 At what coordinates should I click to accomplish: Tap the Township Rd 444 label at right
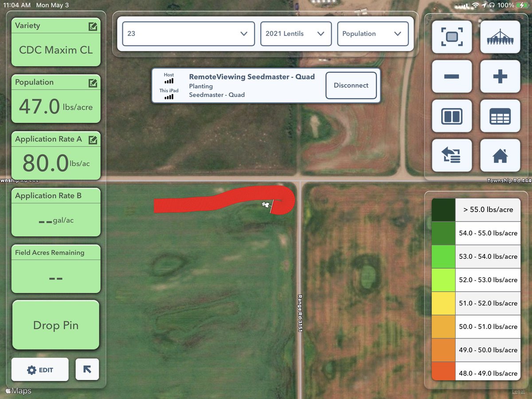pos(509,181)
